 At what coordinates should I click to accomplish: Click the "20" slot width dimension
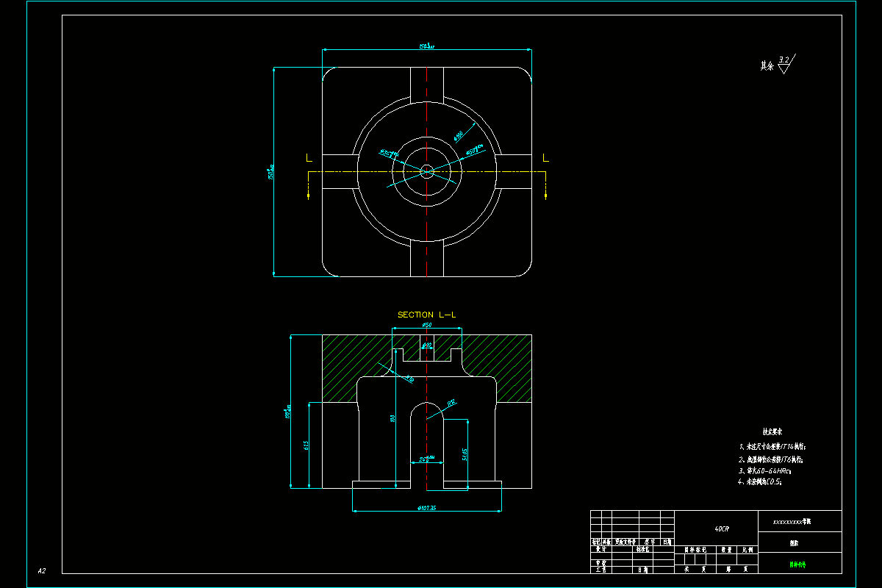(x=426, y=459)
